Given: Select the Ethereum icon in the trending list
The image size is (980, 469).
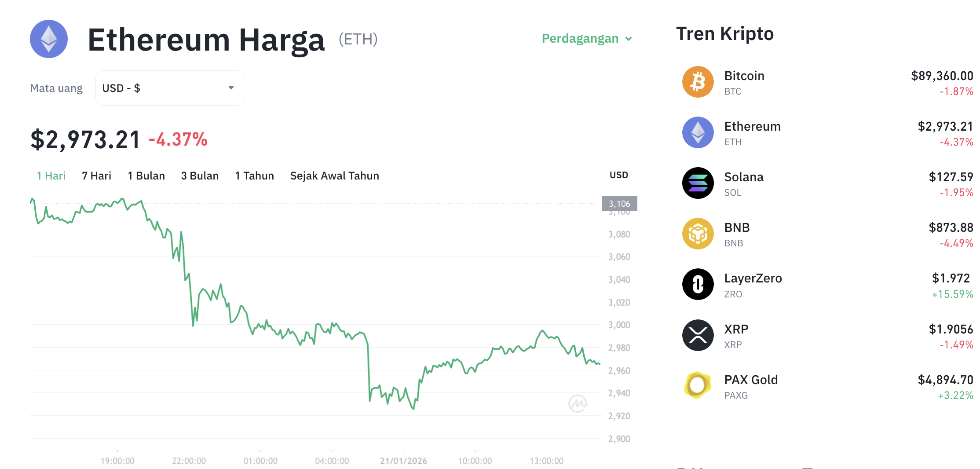Looking at the screenshot, I should (x=698, y=132).
